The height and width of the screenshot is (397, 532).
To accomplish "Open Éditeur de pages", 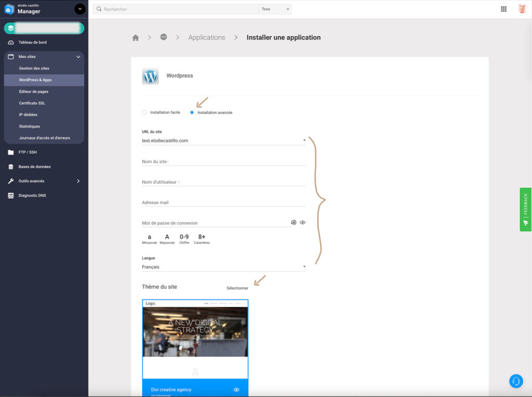I will pos(34,91).
